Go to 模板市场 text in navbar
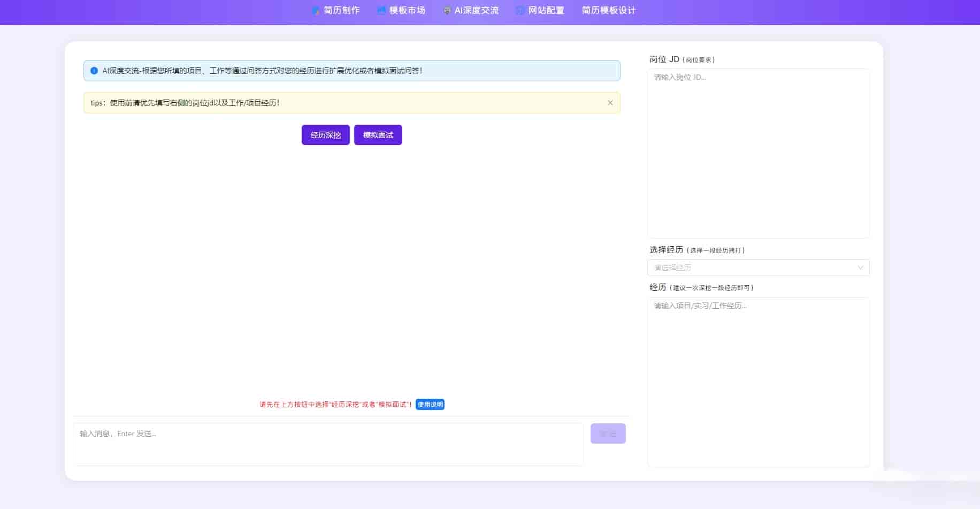The height and width of the screenshot is (509, 980). coord(407,11)
